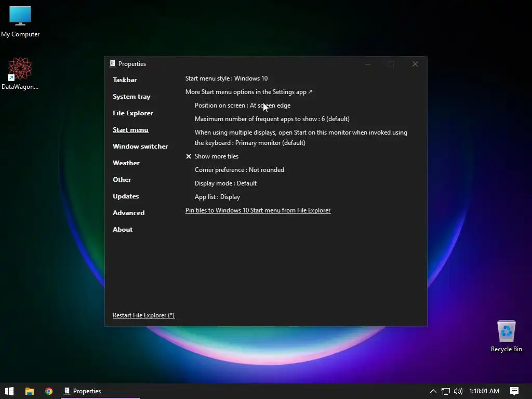Click Restart File Explorer link
Image resolution: width=532 pixels, height=399 pixels.
tap(143, 315)
